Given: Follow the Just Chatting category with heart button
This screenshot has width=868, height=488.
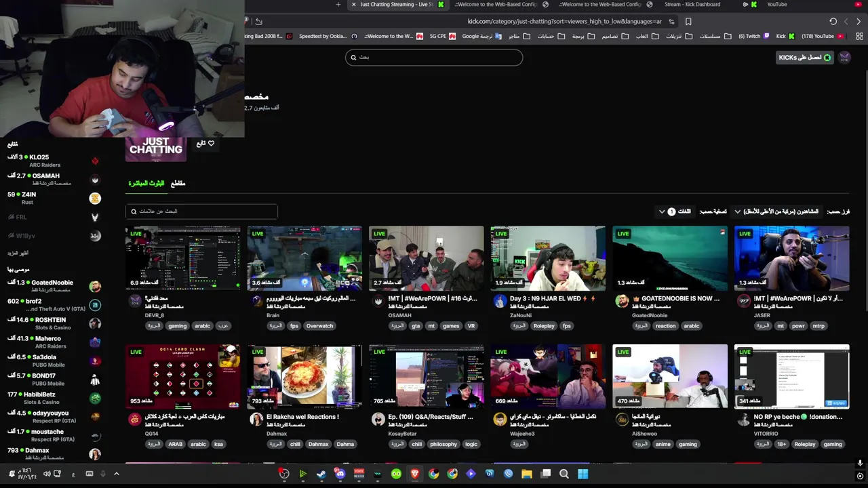Looking at the screenshot, I should pyautogui.click(x=205, y=144).
